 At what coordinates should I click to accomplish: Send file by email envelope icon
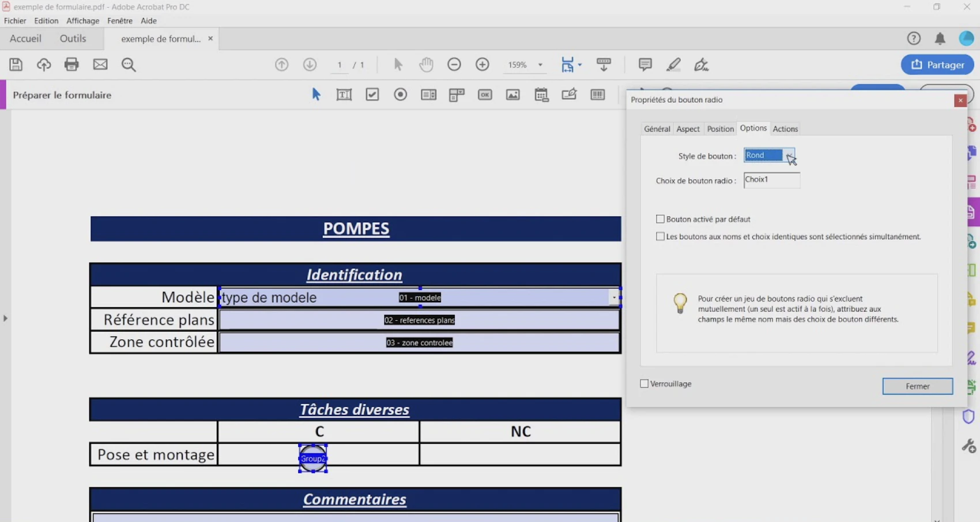(x=100, y=65)
